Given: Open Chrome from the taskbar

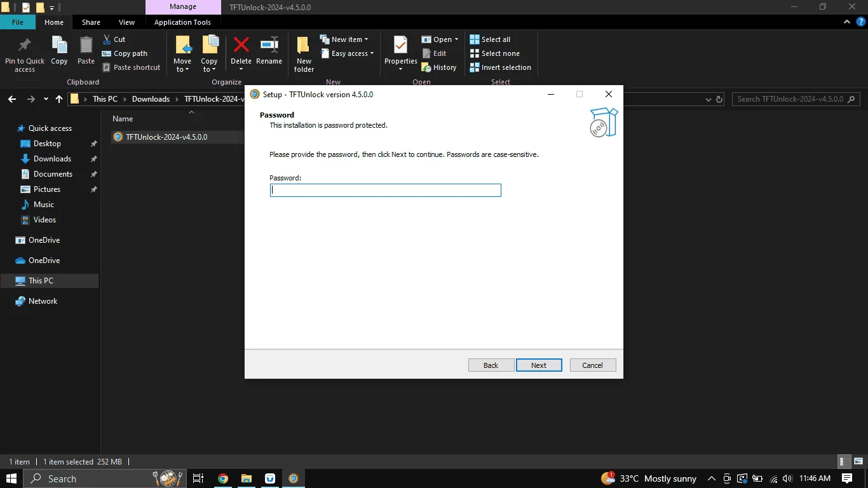Looking at the screenshot, I should pyautogui.click(x=222, y=478).
